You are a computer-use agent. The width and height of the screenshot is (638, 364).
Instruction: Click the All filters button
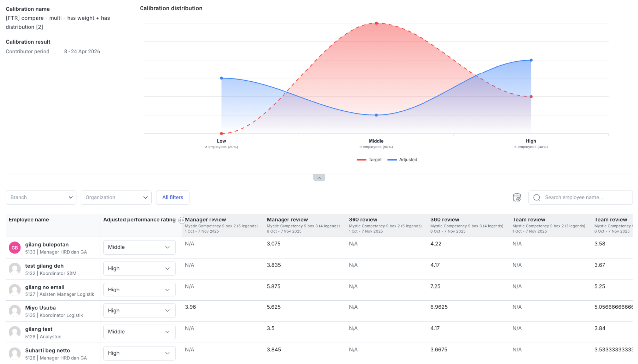(x=172, y=197)
